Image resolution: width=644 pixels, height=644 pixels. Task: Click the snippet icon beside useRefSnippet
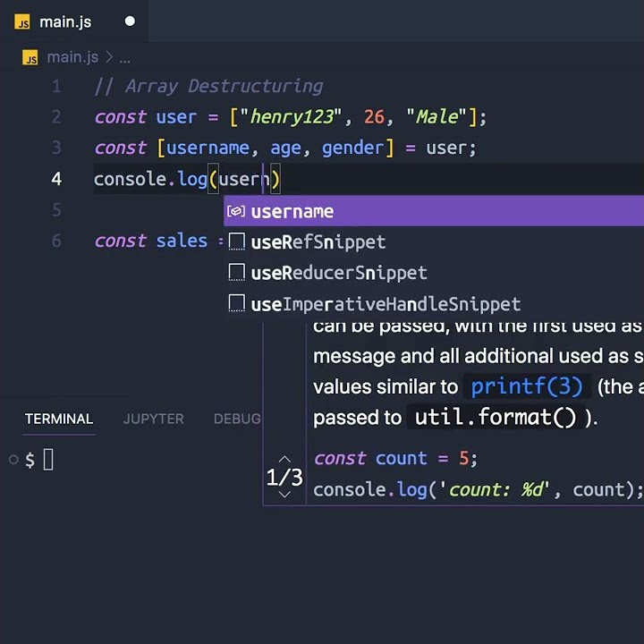(x=236, y=241)
